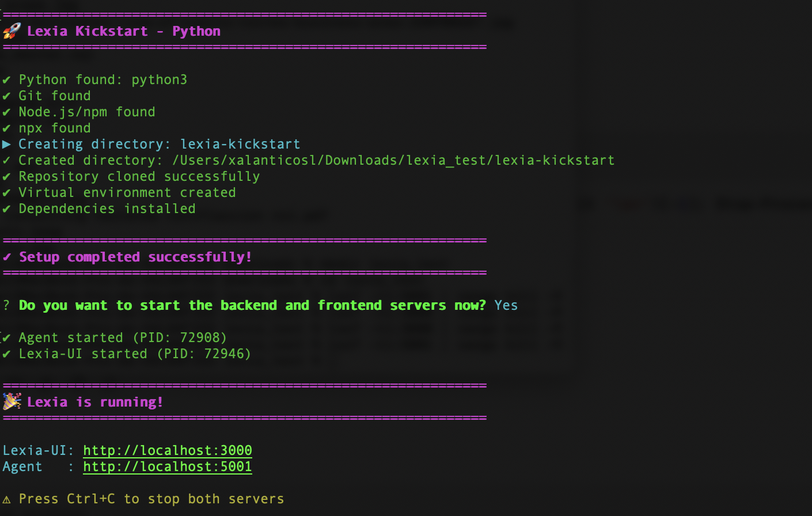812x516 pixels.
Task: Click the Repository cloned successfully line
Action: (139, 176)
